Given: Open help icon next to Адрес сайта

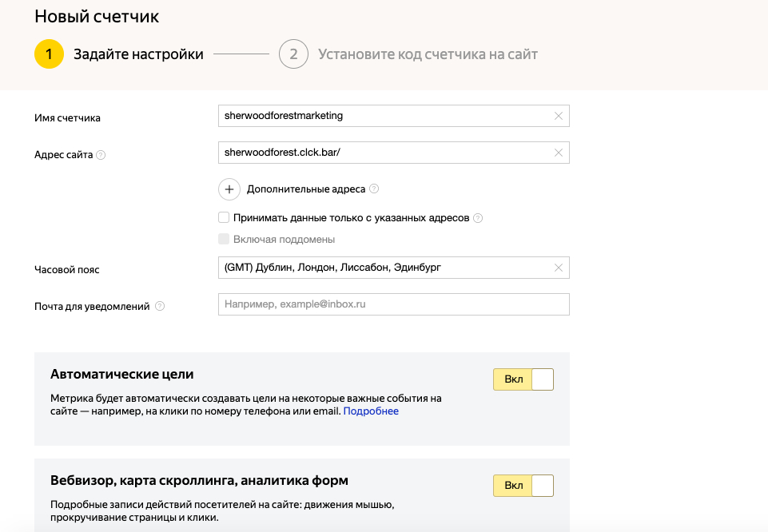Looking at the screenshot, I should pos(101,156).
